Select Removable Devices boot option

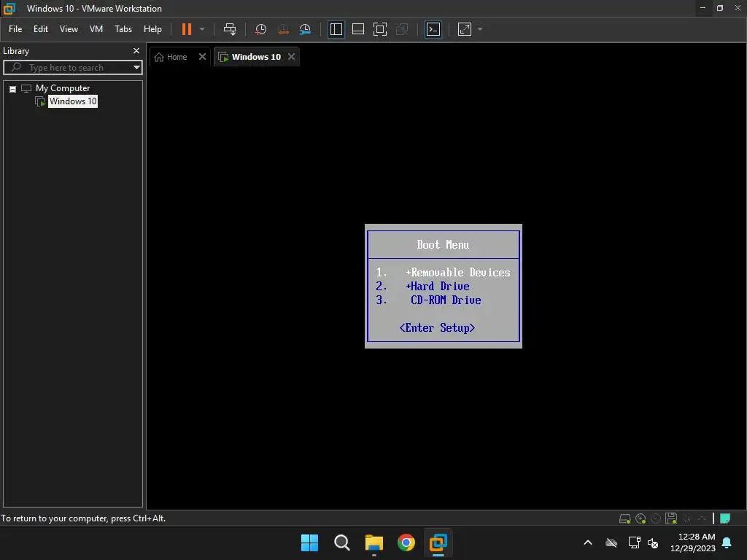[457, 273]
